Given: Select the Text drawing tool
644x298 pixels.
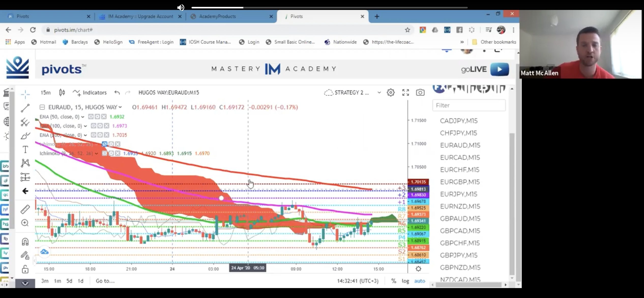Looking at the screenshot, I should pos(25,150).
